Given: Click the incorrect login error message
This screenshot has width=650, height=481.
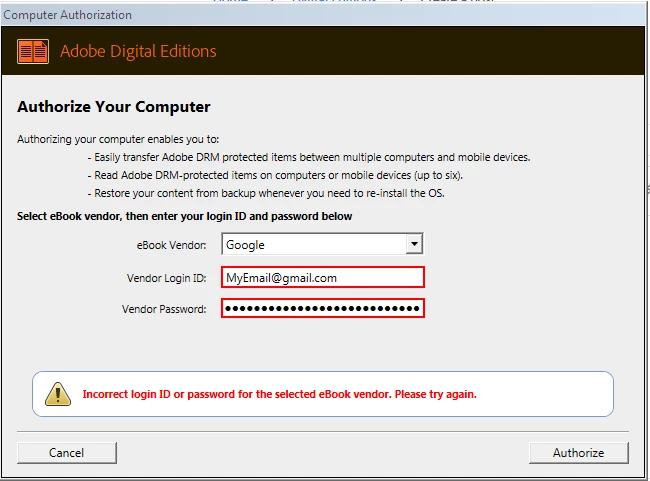Looking at the screenshot, I should click(x=279, y=394).
